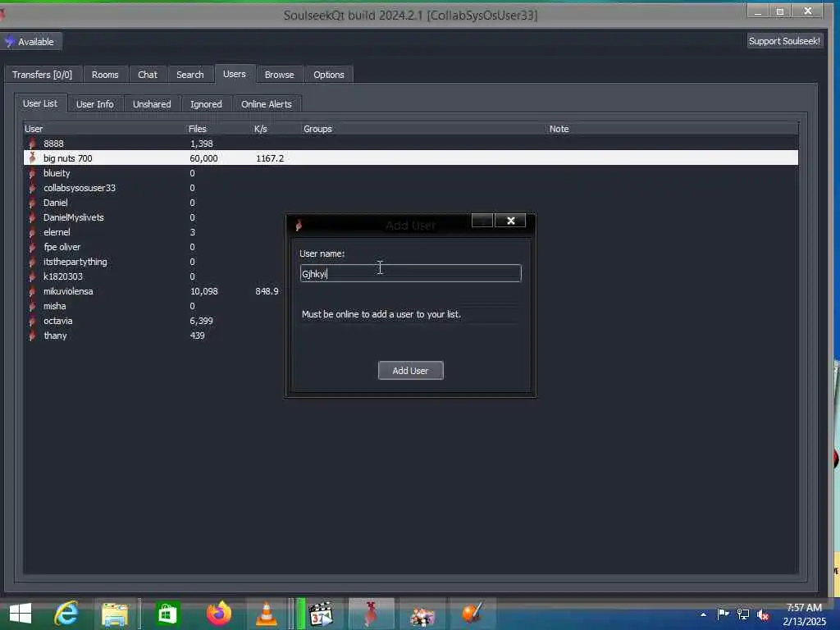Click the bird icon next to blueity
The image size is (840, 630).
pos(32,173)
